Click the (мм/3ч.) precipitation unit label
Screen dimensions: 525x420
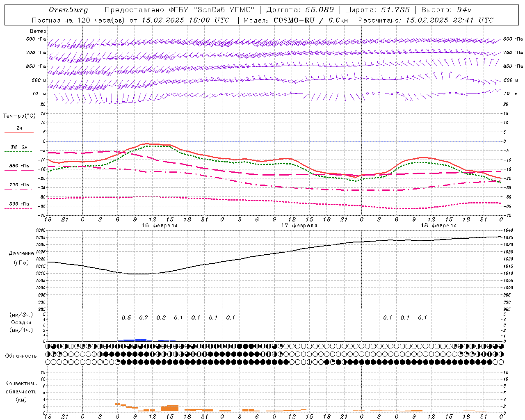[21, 315]
